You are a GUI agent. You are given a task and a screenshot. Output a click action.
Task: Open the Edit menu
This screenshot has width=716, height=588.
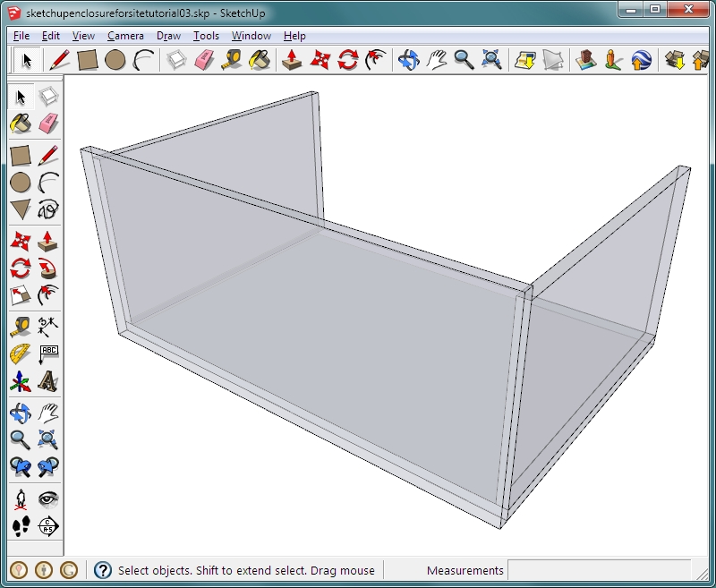(x=51, y=36)
